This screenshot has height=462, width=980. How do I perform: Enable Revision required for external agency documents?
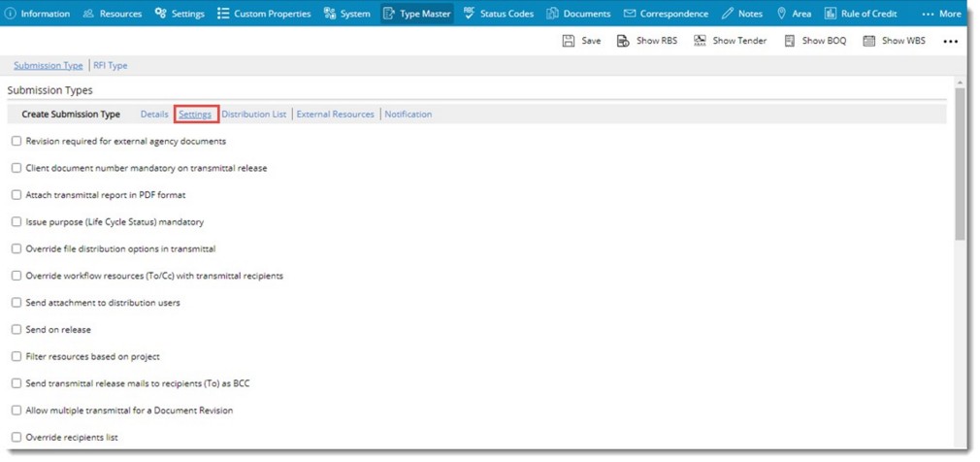[x=16, y=141]
